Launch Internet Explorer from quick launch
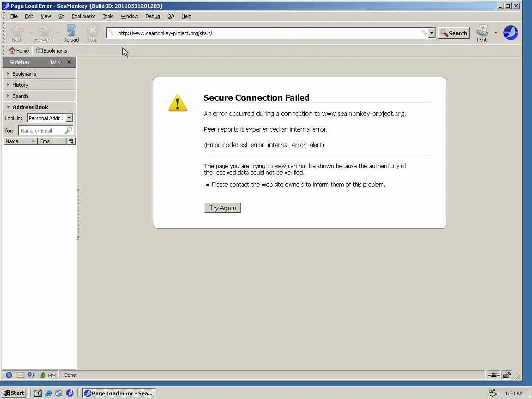The width and height of the screenshot is (532, 399). pyautogui.click(x=48, y=393)
